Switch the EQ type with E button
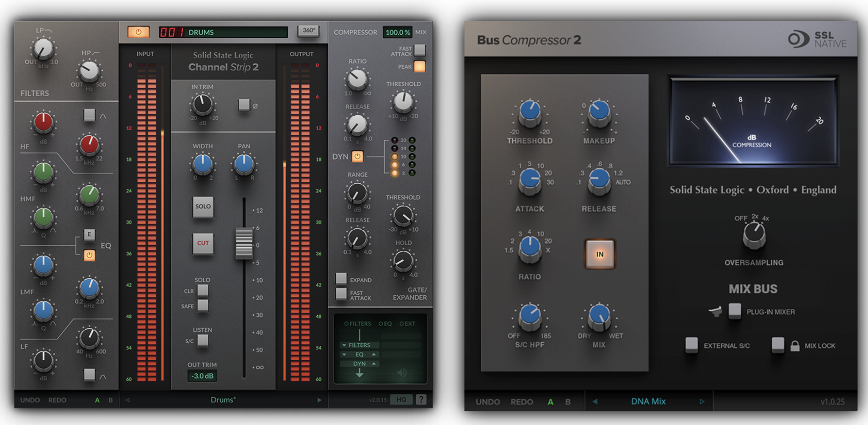Image resolution: width=868 pixels, height=425 pixels. (x=90, y=234)
